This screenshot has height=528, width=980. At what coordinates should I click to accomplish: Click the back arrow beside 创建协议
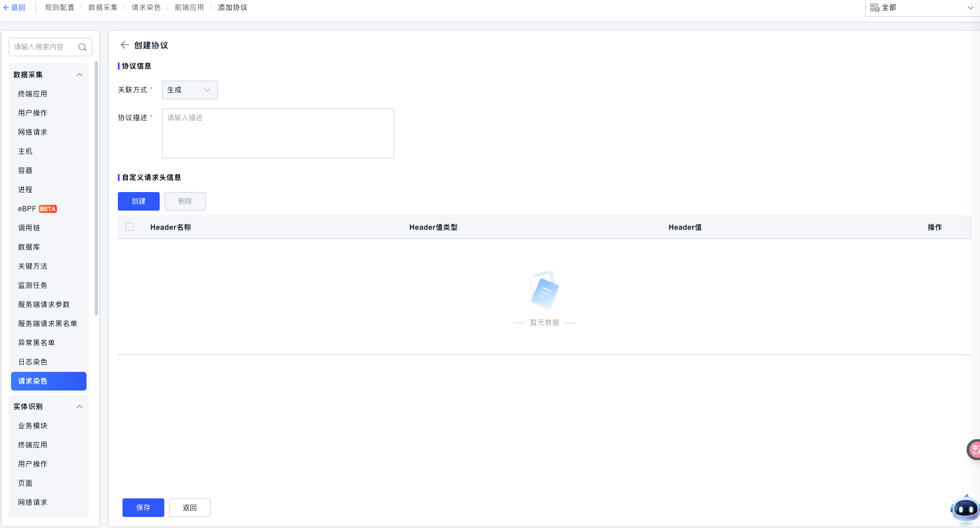tap(124, 45)
